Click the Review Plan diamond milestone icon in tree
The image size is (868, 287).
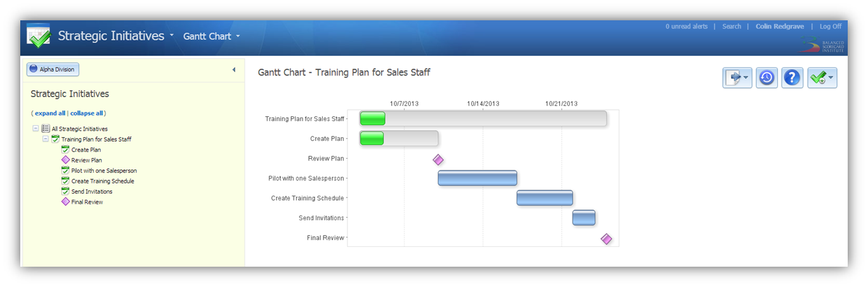(x=65, y=160)
